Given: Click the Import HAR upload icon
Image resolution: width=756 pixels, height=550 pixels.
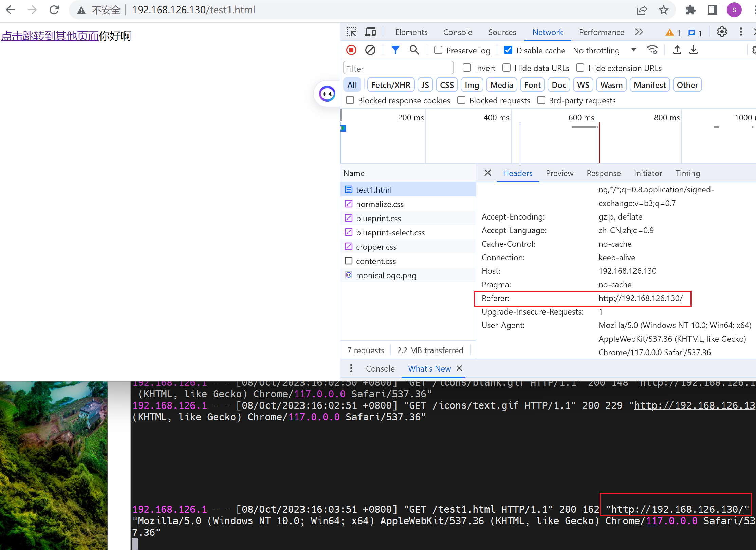Looking at the screenshot, I should pyautogui.click(x=677, y=50).
